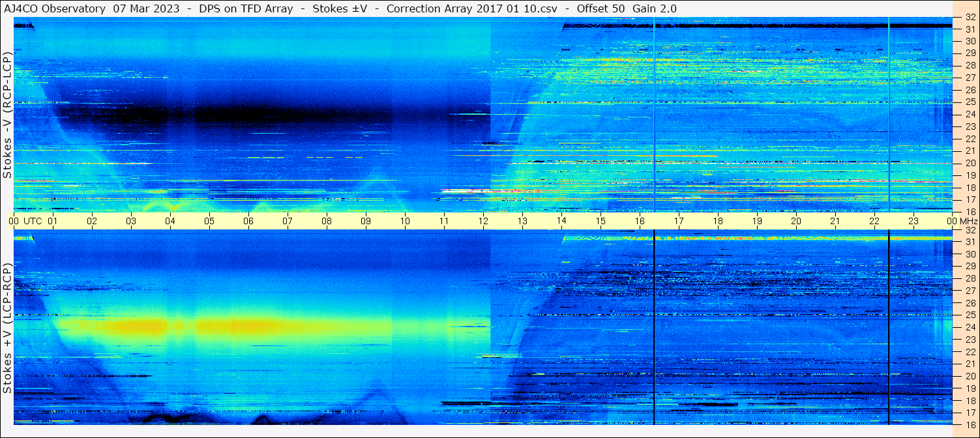Select the 21 hour tick on time axis
The image size is (980, 438).
(x=835, y=221)
